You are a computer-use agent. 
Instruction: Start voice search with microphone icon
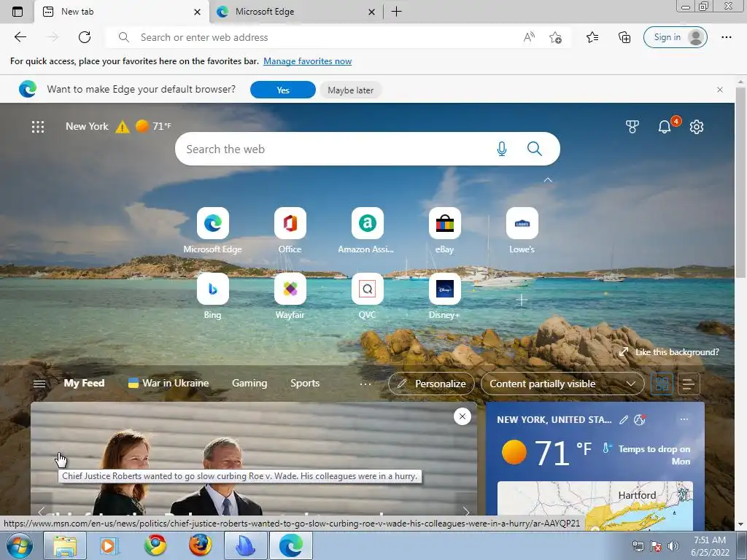(502, 149)
